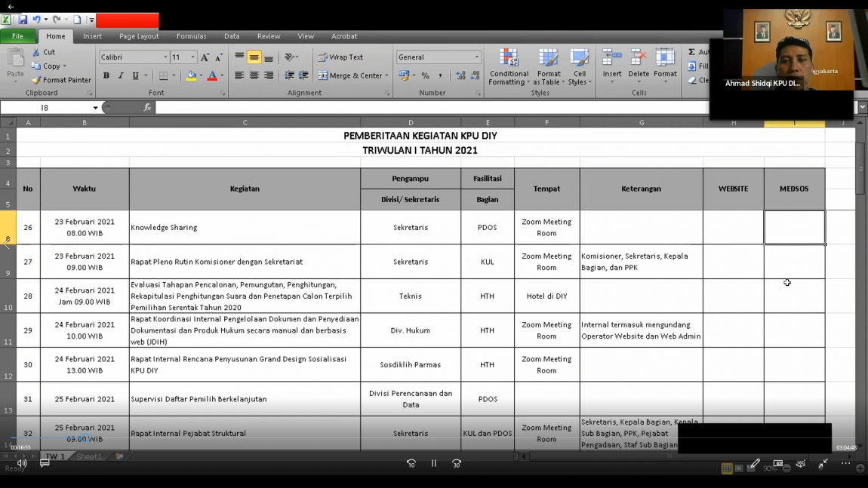Open the font name dropdown showing Calibri
868x488 pixels.
coord(165,57)
